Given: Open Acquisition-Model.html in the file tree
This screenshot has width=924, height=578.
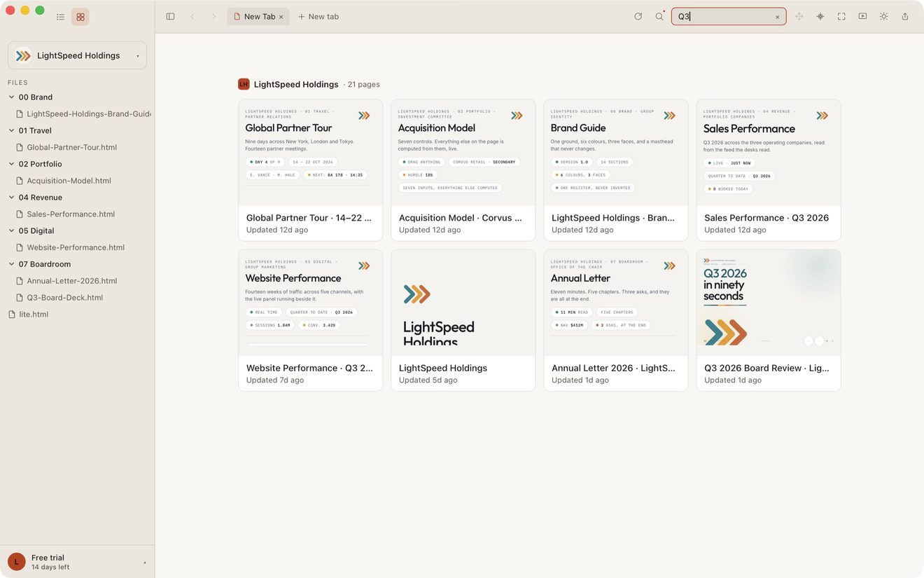Looking at the screenshot, I should [x=69, y=181].
